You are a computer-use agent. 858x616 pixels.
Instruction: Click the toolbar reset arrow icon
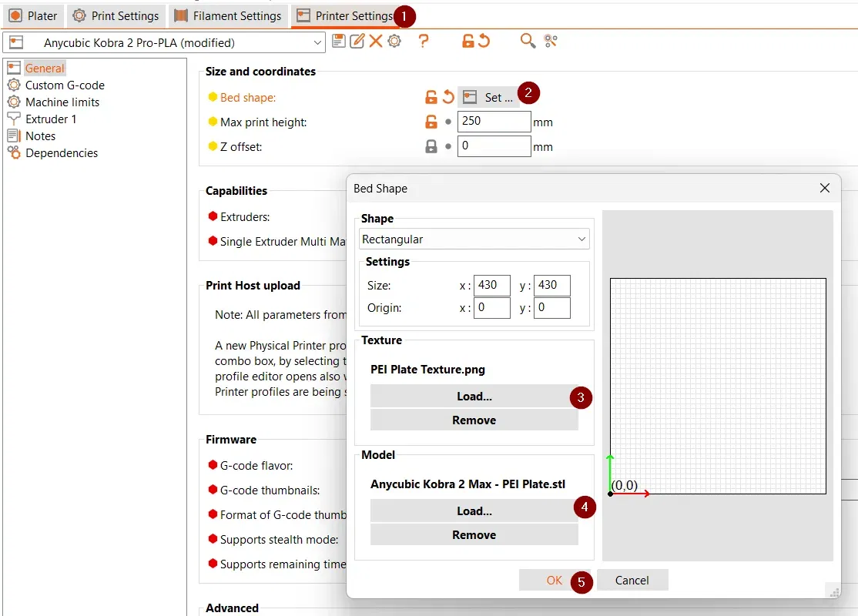point(484,41)
